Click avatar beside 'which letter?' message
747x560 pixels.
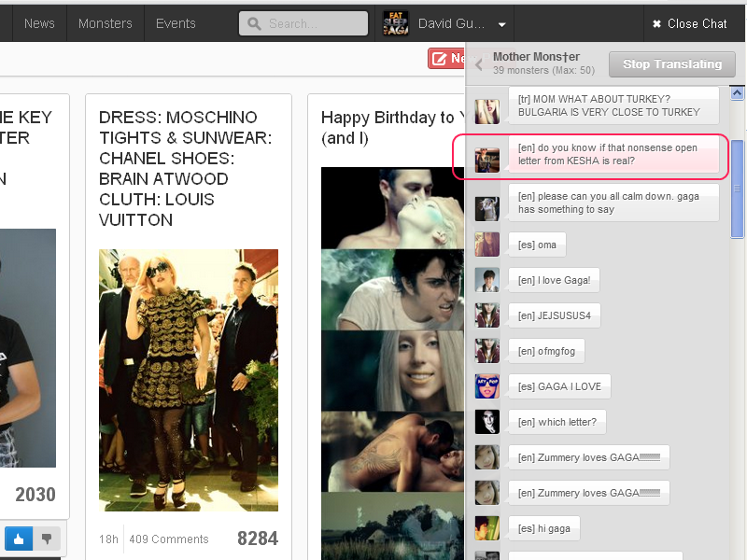click(486, 422)
